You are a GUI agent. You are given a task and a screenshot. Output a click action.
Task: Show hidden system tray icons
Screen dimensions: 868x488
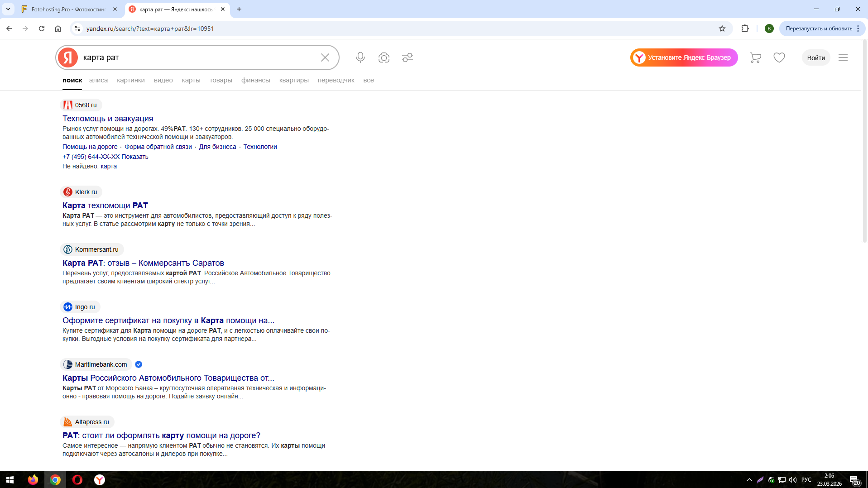[749, 480]
